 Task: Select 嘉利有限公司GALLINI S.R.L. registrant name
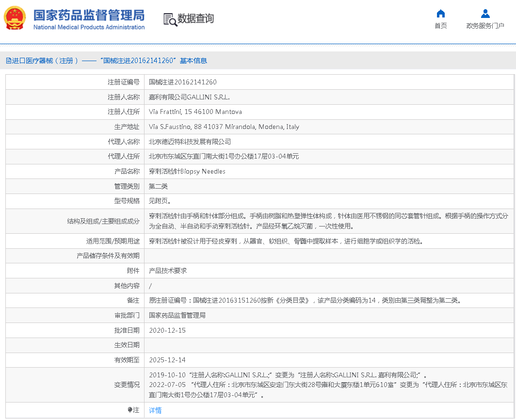(189, 97)
